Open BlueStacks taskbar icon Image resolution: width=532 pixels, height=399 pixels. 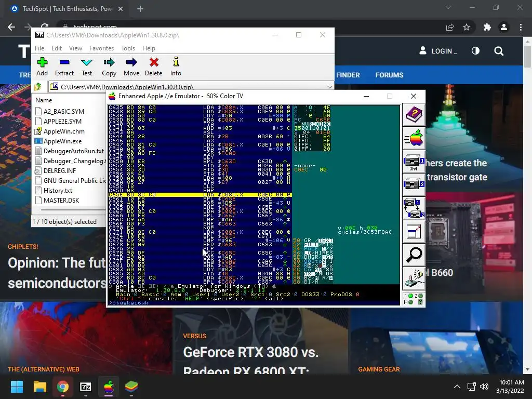tap(131, 387)
